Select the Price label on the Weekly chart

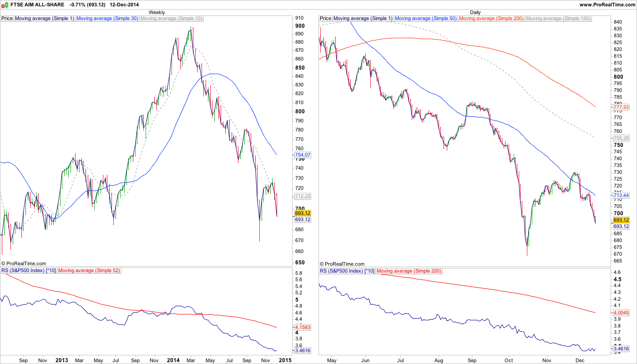coord(7,19)
